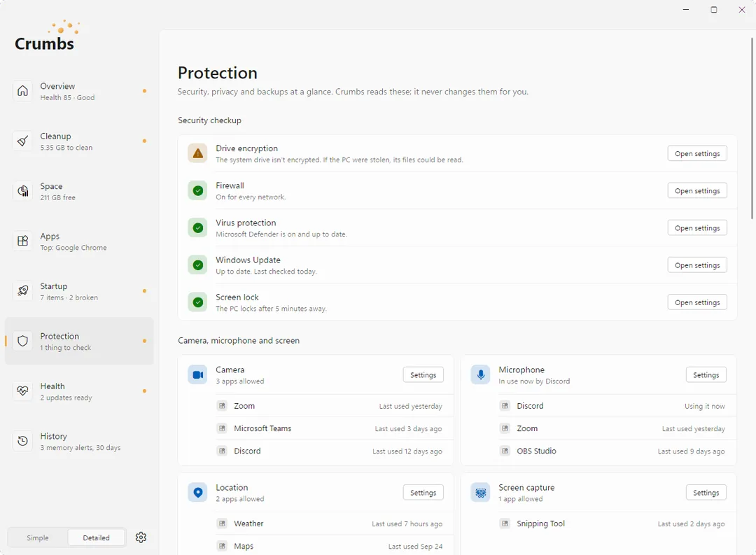Switch to Simple view mode
The width and height of the screenshot is (756, 555).
(x=38, y=538)
